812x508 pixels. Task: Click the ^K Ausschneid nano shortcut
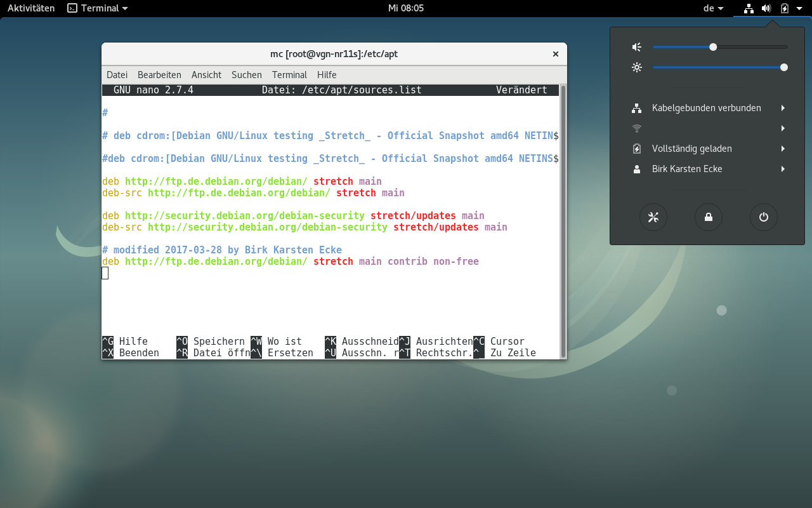coord(362,342)
